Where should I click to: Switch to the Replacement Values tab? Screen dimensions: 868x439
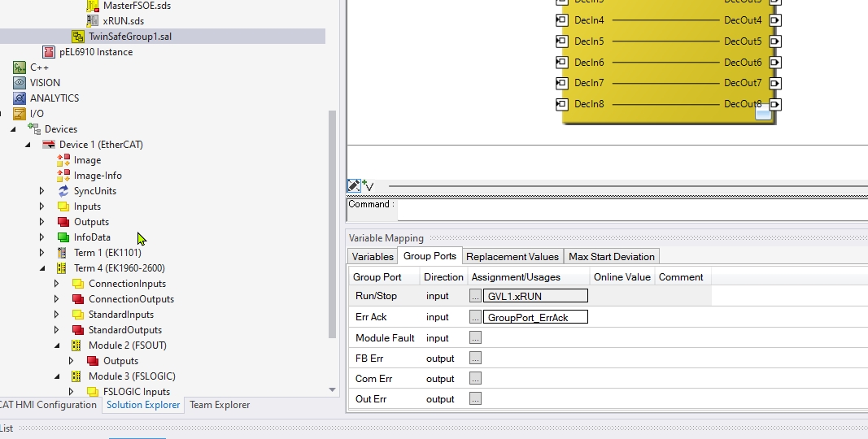click(x=513, y=256)
